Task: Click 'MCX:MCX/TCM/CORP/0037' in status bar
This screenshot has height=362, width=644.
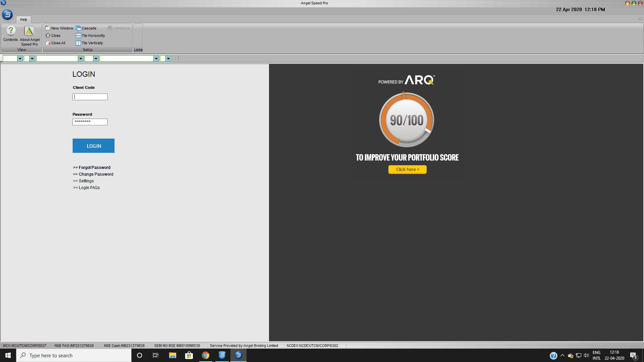Action: point(24,346)
